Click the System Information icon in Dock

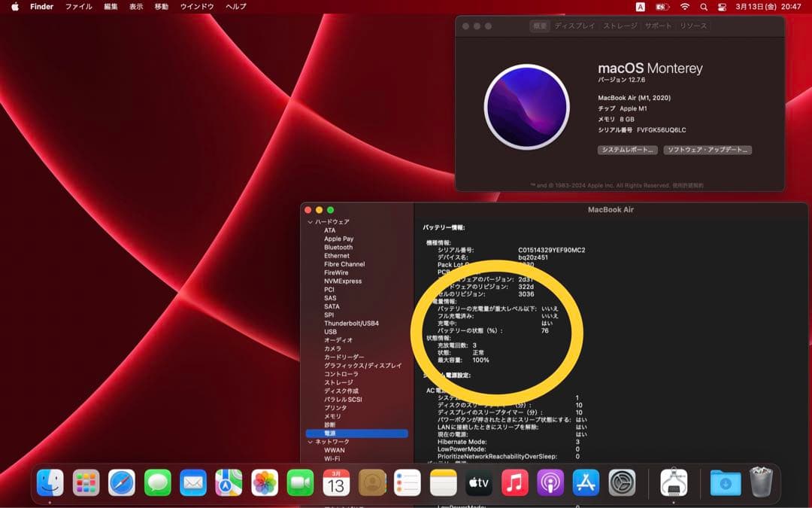pos(674,482)
